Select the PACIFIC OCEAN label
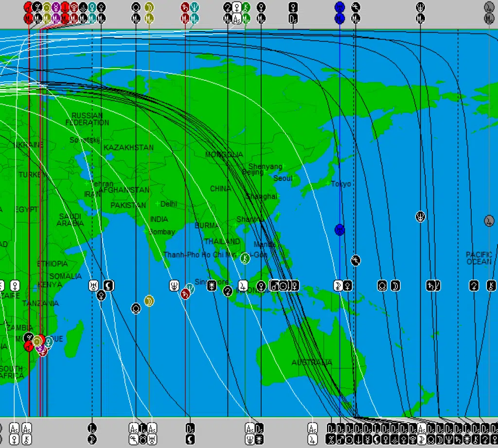Screen dimensions: 498x448 coord(479,258)
